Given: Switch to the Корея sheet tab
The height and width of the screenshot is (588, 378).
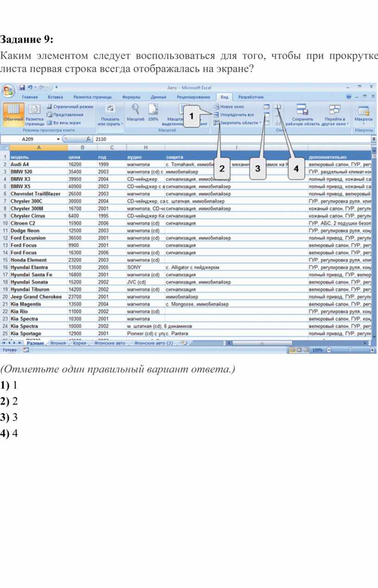Looking at the screenshot, I should pyautogui.click(x=80, y=343).
